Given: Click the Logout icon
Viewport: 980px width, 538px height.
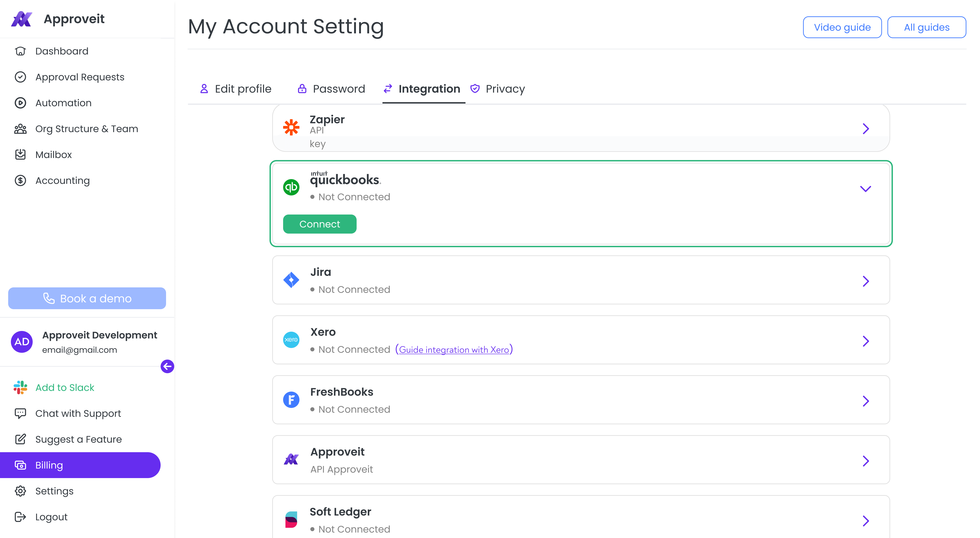Looking at the screenshot, I should pos(20,517).
